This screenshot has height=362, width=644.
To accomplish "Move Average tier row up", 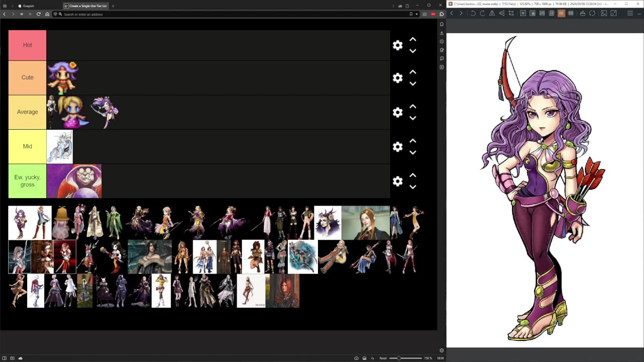I will (x=413, y=106).
